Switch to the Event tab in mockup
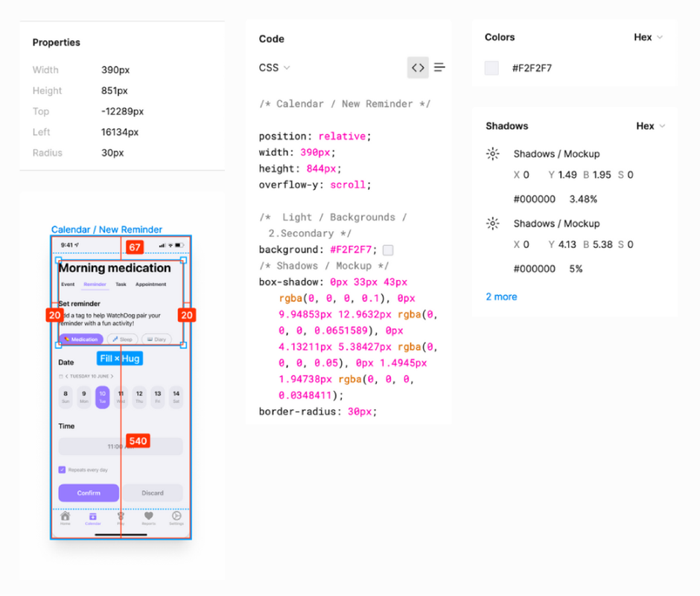Image resolution: width=700 pixels, height=596 pixels. [x=68, y=285]
